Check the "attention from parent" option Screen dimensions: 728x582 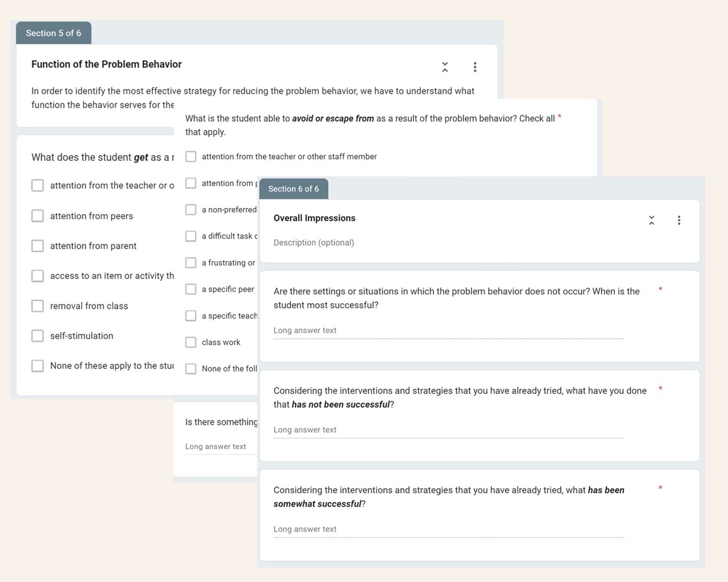37,246
